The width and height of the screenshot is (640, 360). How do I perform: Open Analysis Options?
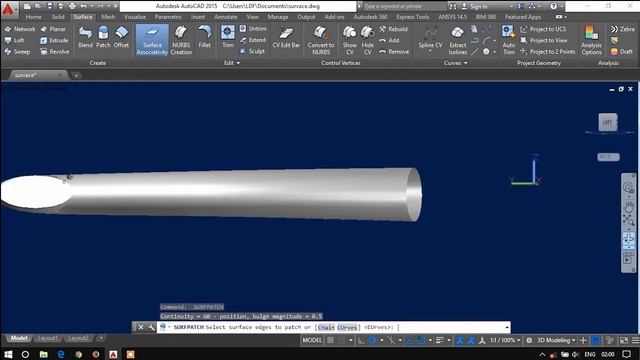591,40
